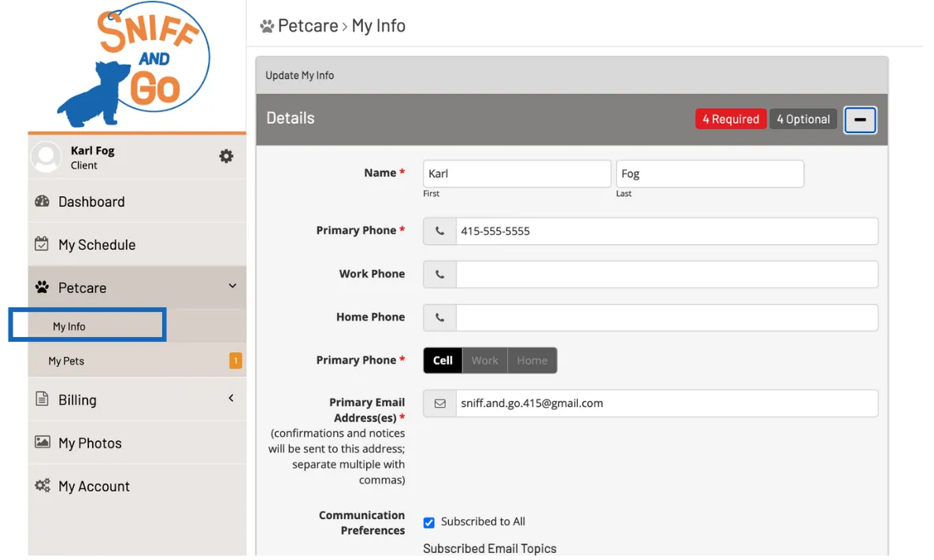
Task: Click the 4 Required badge
Action: click(x=731, y=119)
